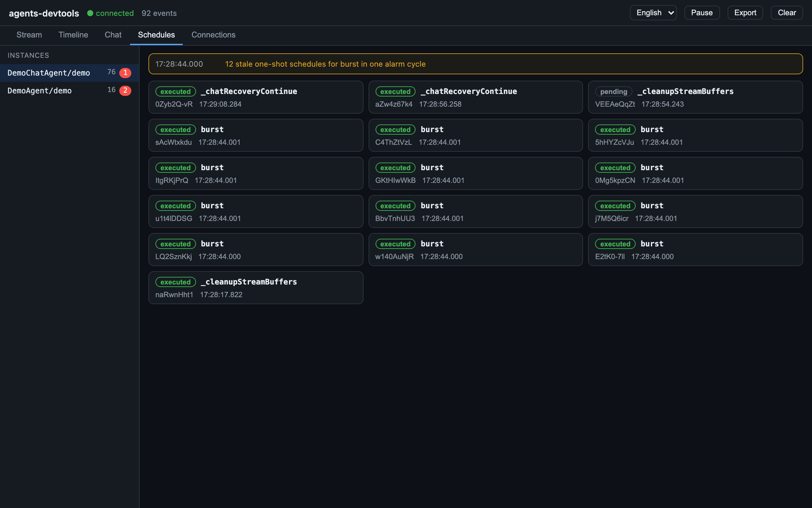Switch to the Stream tab
Screen dimensions: 812x508
29,35
